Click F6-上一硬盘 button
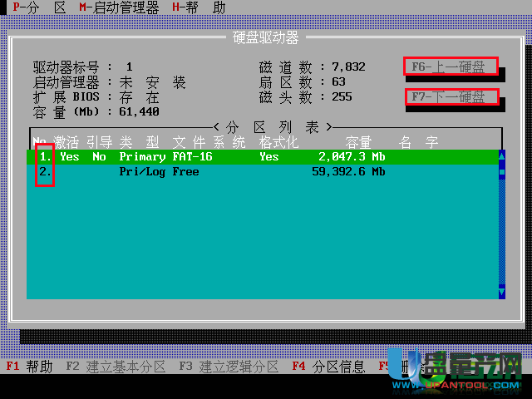 (x=451, y=66)
